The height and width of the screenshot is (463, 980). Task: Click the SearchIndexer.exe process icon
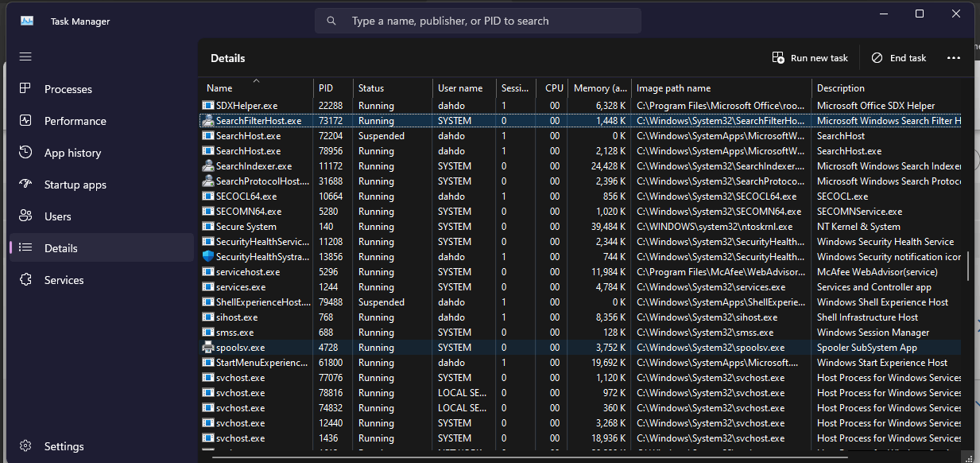[x=208, y=166]
